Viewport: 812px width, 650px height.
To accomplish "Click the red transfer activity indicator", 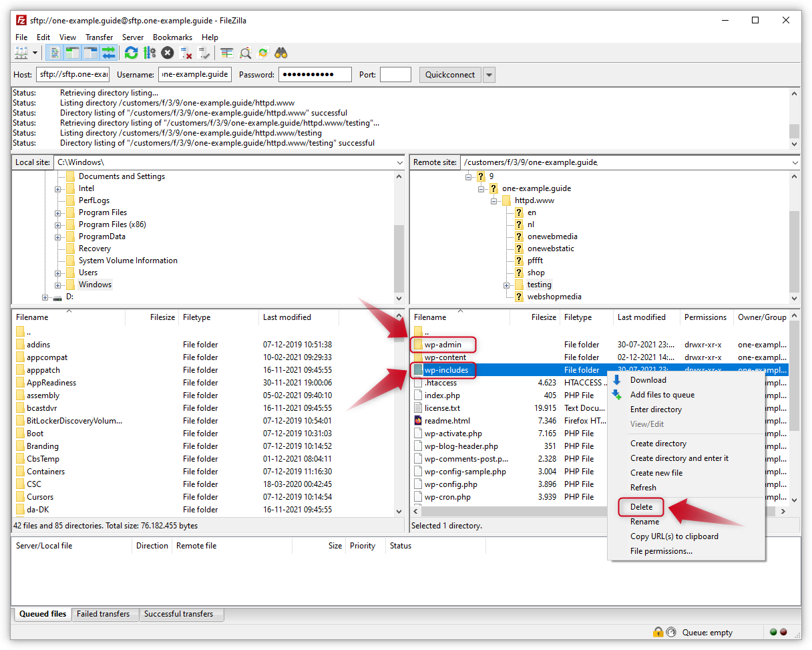I will (784, 632).
